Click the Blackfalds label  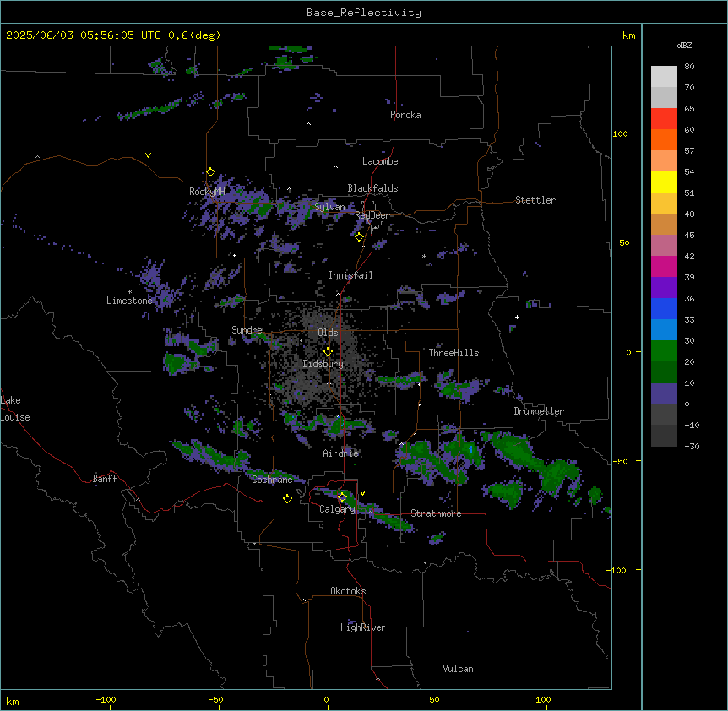[x=372, y=188]
